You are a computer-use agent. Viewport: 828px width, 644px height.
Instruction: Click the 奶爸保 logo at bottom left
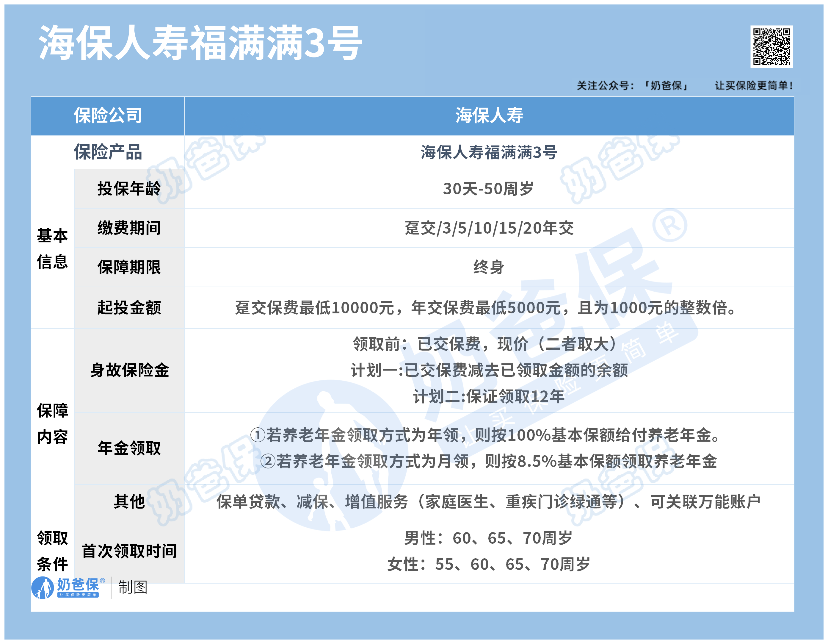pyautogui.click(x=68, y=587)
